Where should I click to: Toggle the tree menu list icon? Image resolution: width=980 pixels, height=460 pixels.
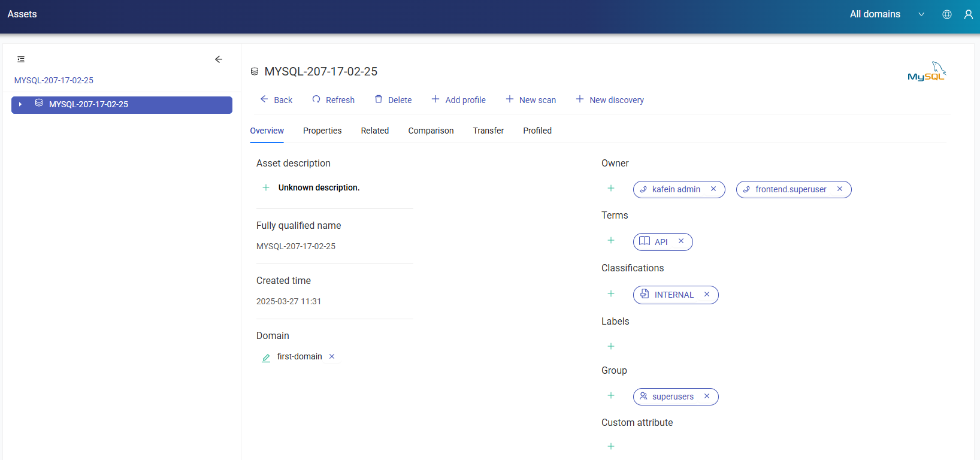(x=21, y=59)
